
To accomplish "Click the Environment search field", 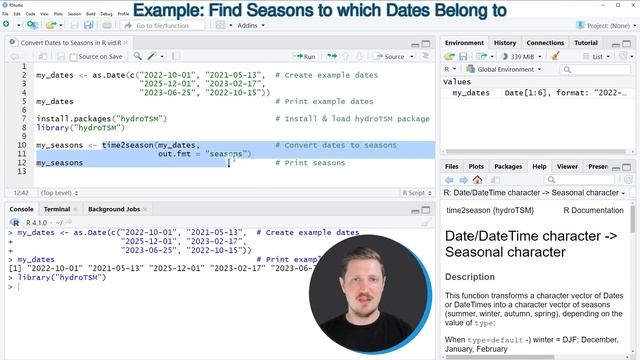I will 596,69.
